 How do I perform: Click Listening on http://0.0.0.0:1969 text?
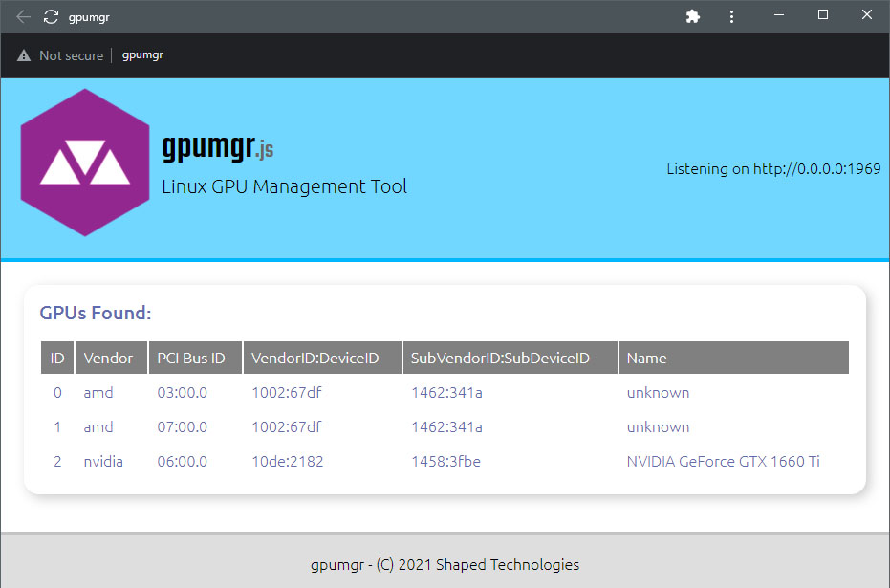773,168
